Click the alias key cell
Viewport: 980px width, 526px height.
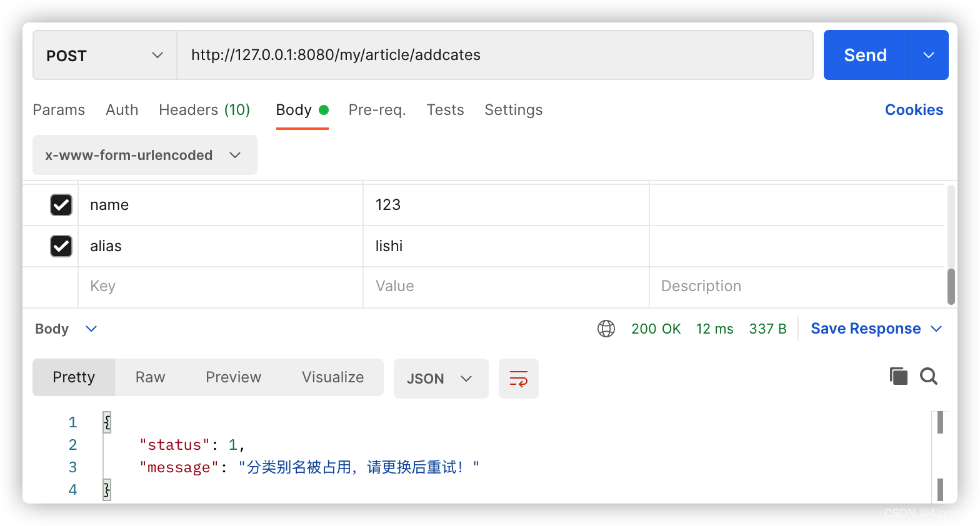(221, 246)
